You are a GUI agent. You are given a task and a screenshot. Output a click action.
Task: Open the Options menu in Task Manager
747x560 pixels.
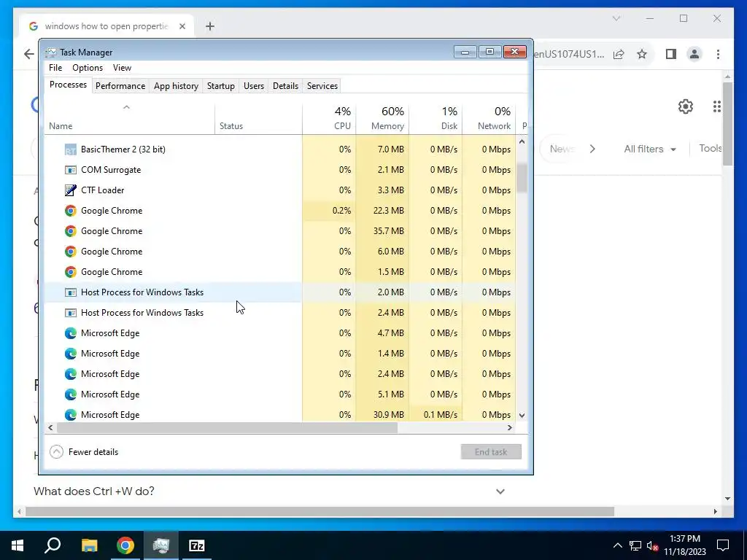tap(88, 68)
